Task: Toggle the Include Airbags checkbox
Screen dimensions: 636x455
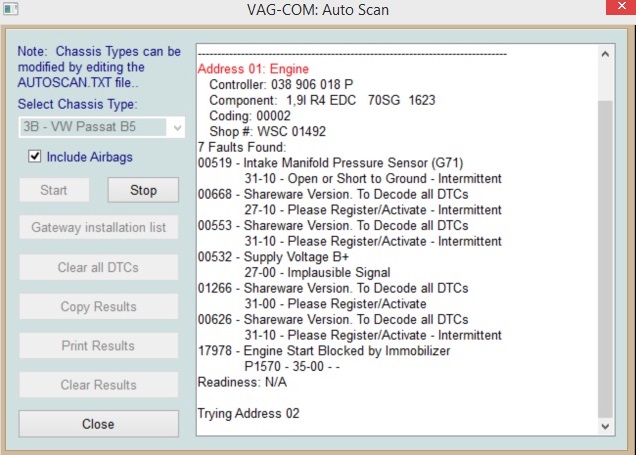Action: [36, 157]
